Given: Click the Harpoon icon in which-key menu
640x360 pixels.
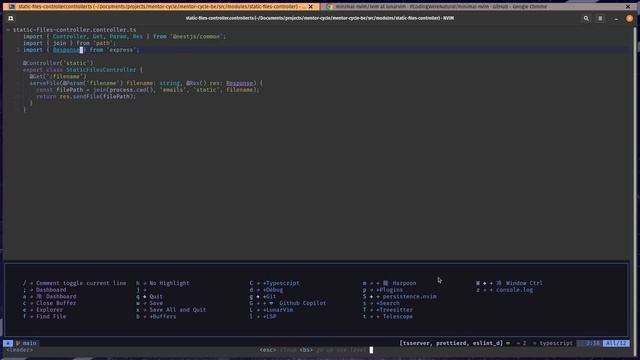Looking at the screenshot, I should [x=385, y=283].
